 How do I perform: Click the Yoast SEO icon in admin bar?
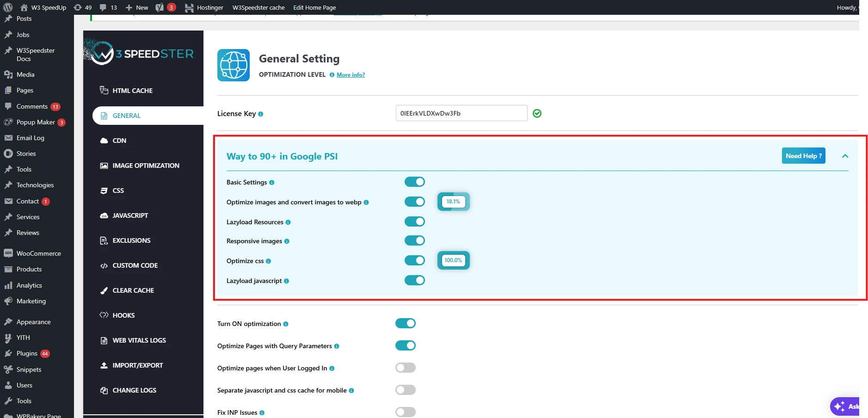coord(160,7)
